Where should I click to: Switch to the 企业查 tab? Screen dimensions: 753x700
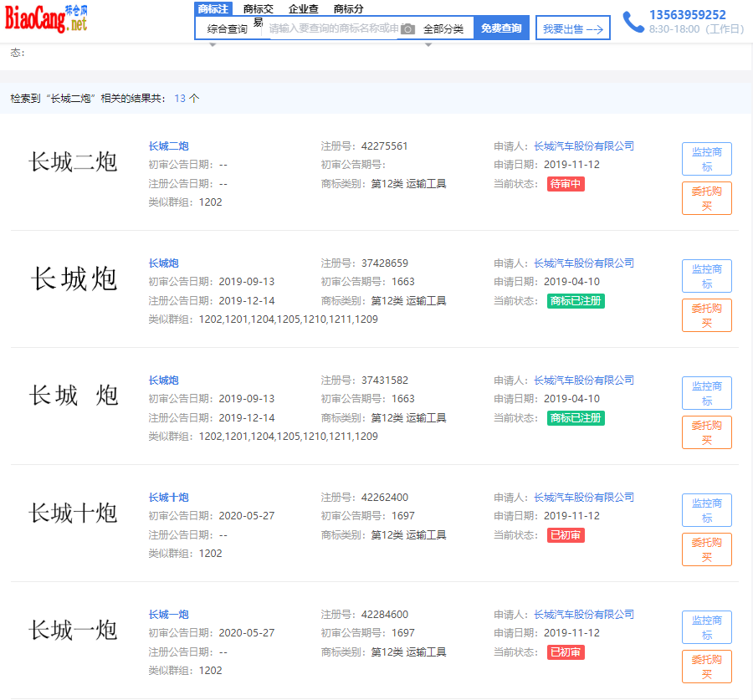(x=304, y=8)
